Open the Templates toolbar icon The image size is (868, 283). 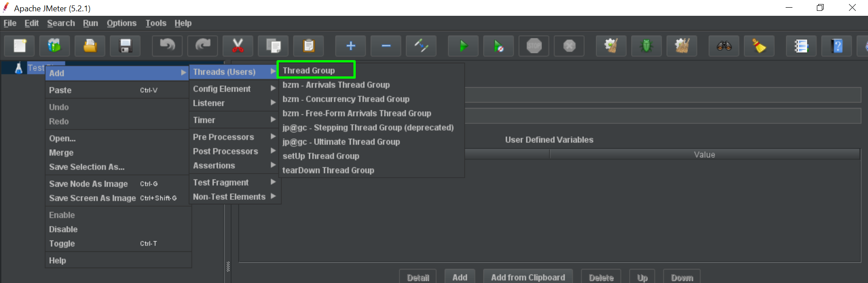55,46
